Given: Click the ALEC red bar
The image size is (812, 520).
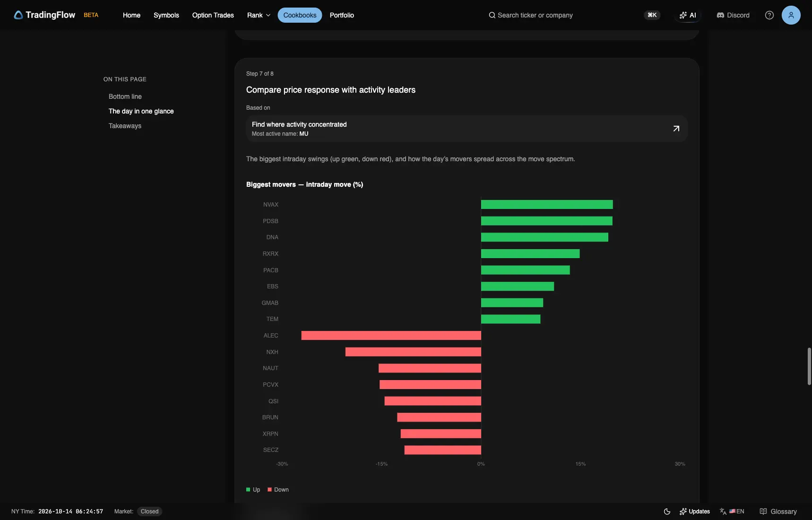Looking at the screenshot, I should 391,336.
